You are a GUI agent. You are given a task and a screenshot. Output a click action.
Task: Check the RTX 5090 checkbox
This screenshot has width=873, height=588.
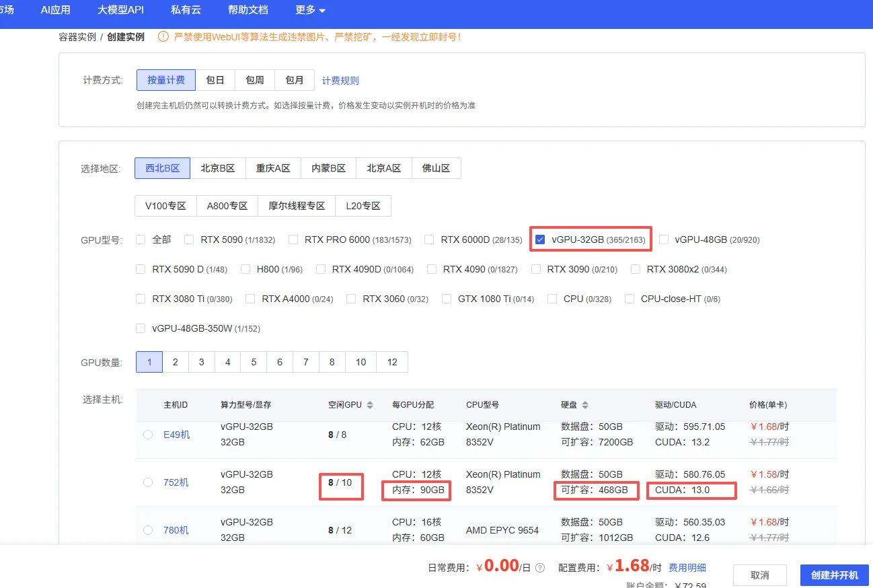189,240
